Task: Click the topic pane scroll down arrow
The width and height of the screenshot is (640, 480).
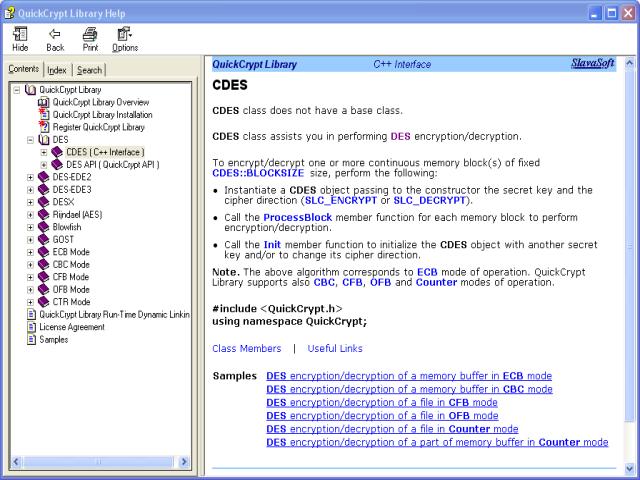Action: [x=629, y=469]
